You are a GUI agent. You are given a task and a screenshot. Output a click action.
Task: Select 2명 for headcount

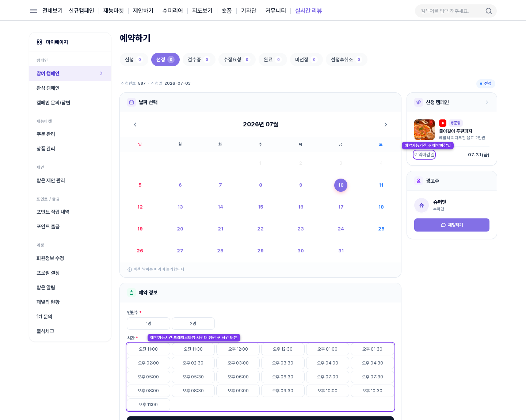[x=193, y=324]
